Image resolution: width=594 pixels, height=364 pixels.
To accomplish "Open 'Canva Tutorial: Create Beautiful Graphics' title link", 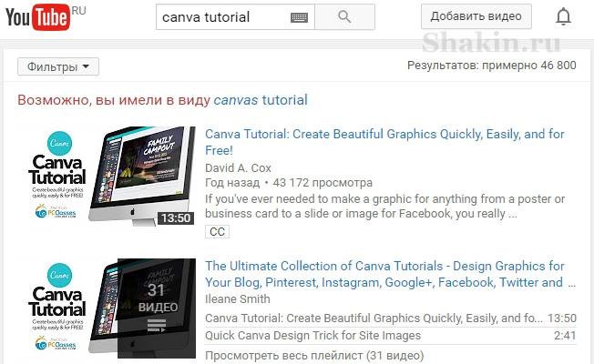I will pyautogui.click(x=384, y=142).
